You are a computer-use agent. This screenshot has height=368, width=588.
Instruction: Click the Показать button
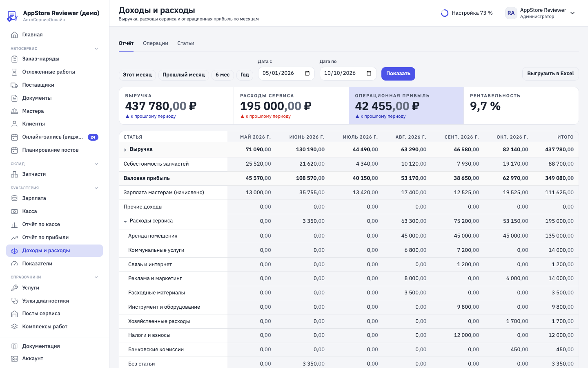coord(398,74)
